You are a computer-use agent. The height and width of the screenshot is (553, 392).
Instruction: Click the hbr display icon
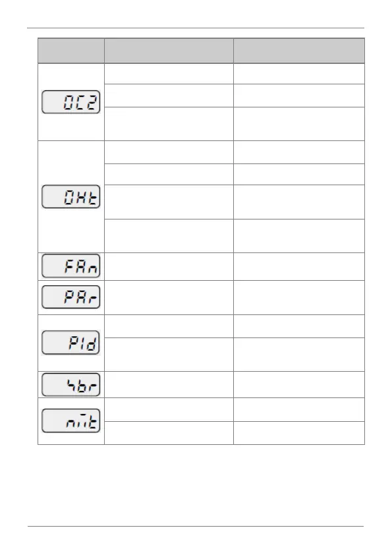71,384
